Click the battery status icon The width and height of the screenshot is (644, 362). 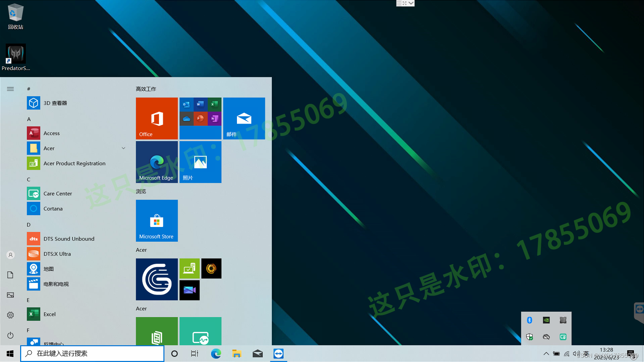click(556, 354)
